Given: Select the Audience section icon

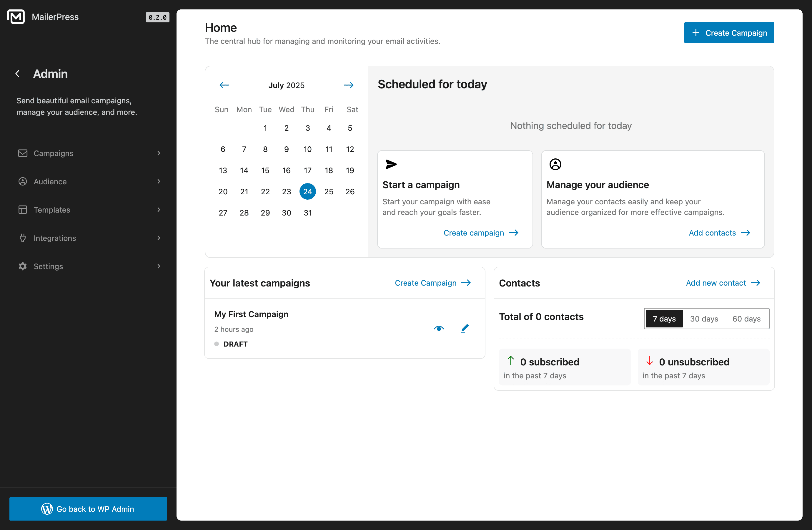Looking at the screenshot, I should [23, 181].
